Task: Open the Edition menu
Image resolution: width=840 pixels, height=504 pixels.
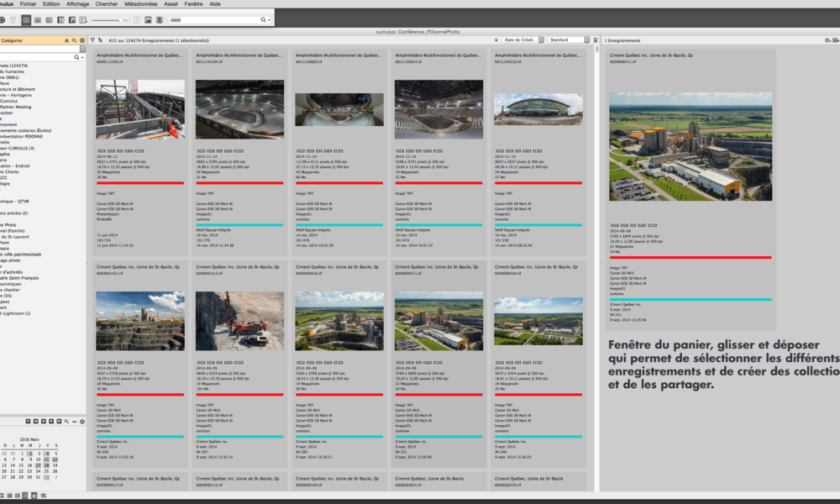Action: tap(51, 3)
